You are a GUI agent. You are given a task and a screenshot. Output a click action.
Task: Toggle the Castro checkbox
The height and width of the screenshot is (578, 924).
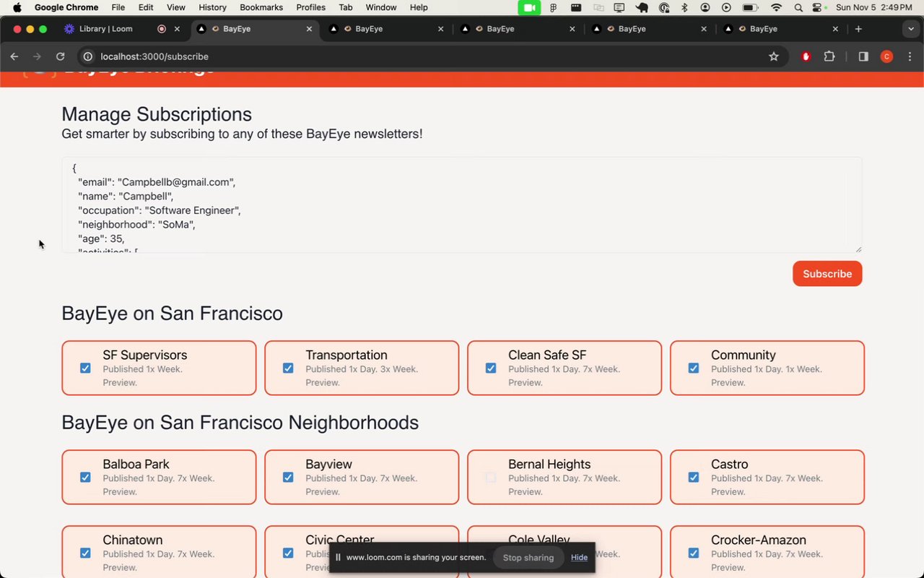694,478
